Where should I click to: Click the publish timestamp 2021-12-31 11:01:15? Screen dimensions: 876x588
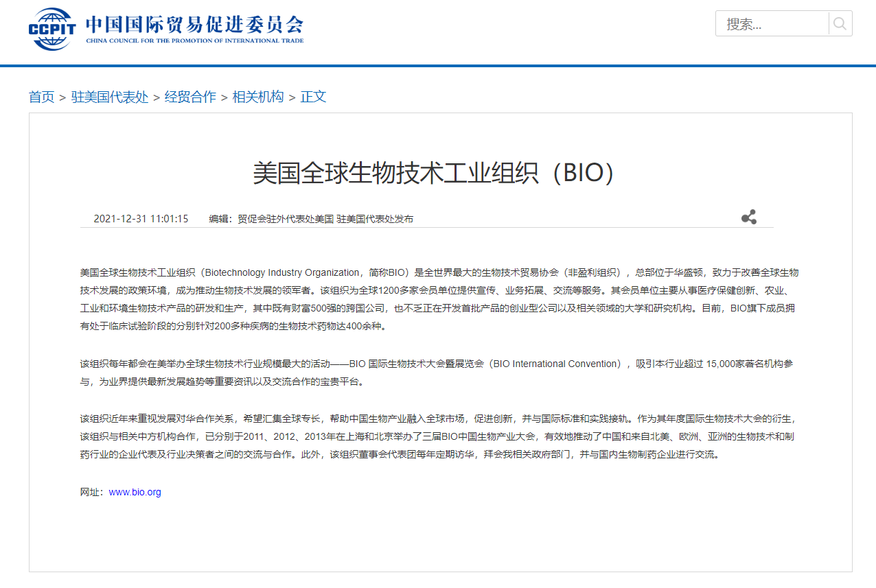[x=141, y=219]
